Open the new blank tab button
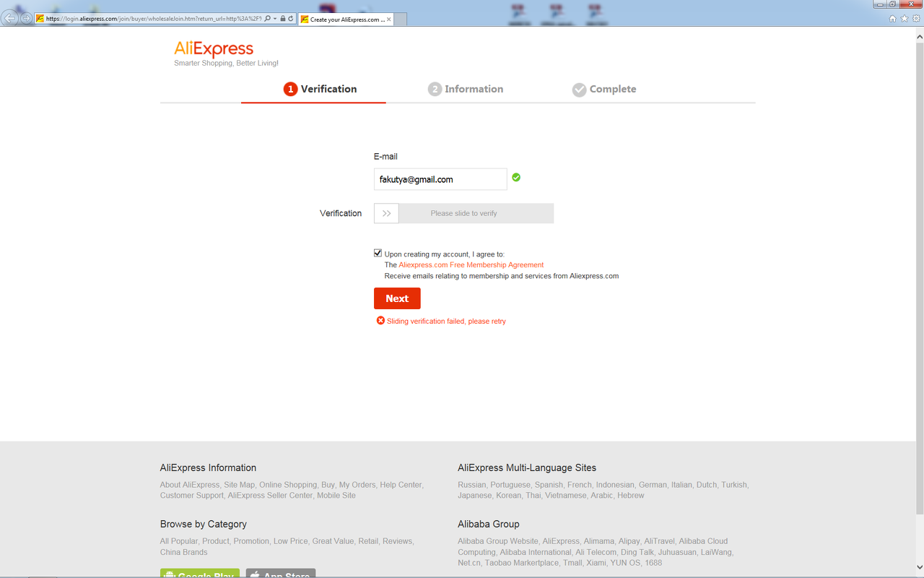 (x=401, y=20)
